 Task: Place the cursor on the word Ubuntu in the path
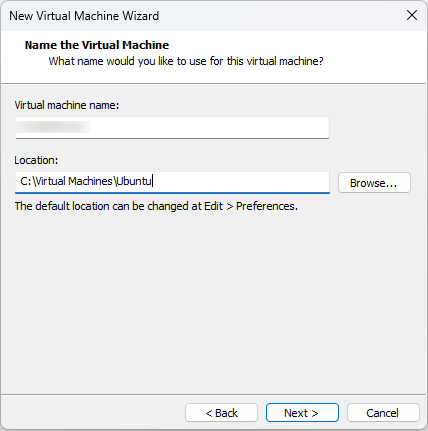(134, 181)
